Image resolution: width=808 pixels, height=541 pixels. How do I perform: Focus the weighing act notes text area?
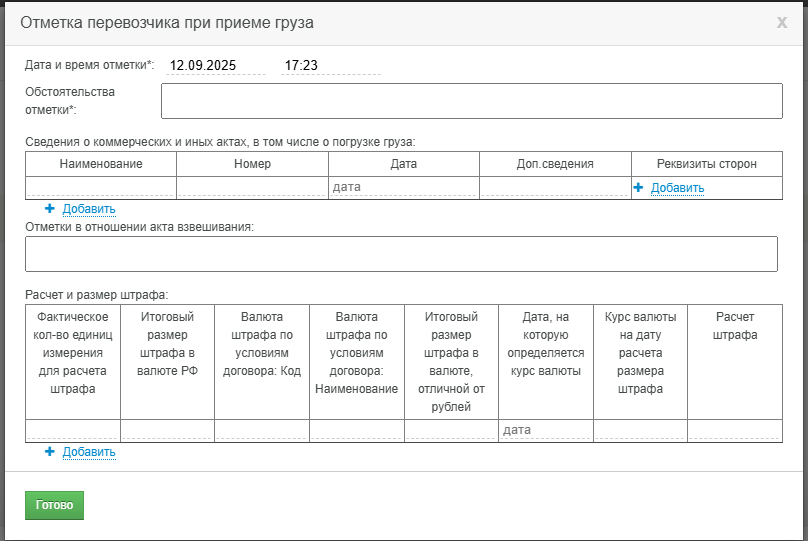click(401, 254)
